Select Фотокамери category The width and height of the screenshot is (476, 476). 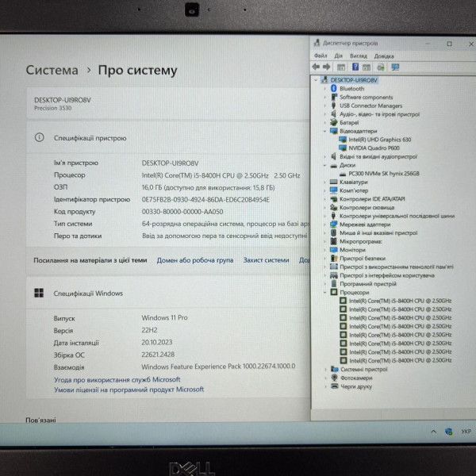coord(356,378)
